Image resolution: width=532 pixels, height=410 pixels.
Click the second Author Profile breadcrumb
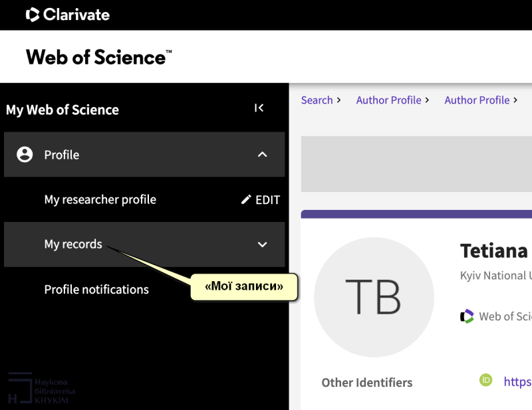(x=477, y=100)
